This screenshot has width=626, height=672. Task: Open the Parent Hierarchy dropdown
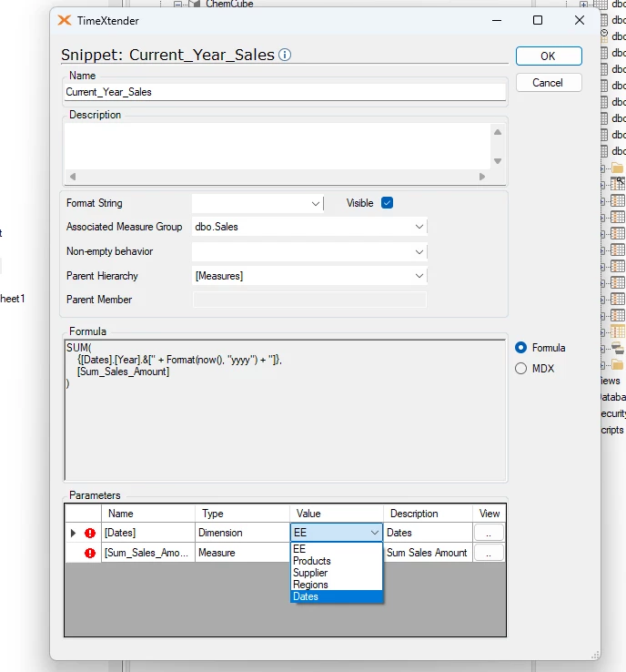419,276
